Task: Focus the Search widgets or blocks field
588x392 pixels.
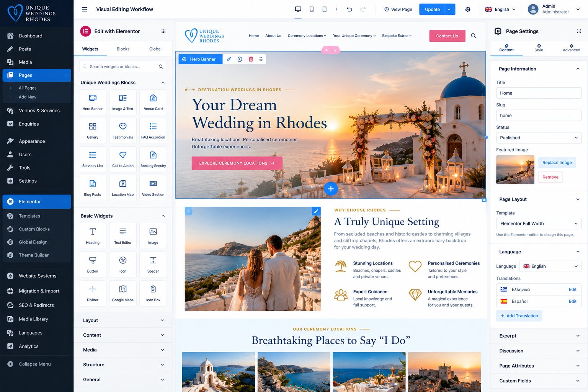Action: pos(123,67)
